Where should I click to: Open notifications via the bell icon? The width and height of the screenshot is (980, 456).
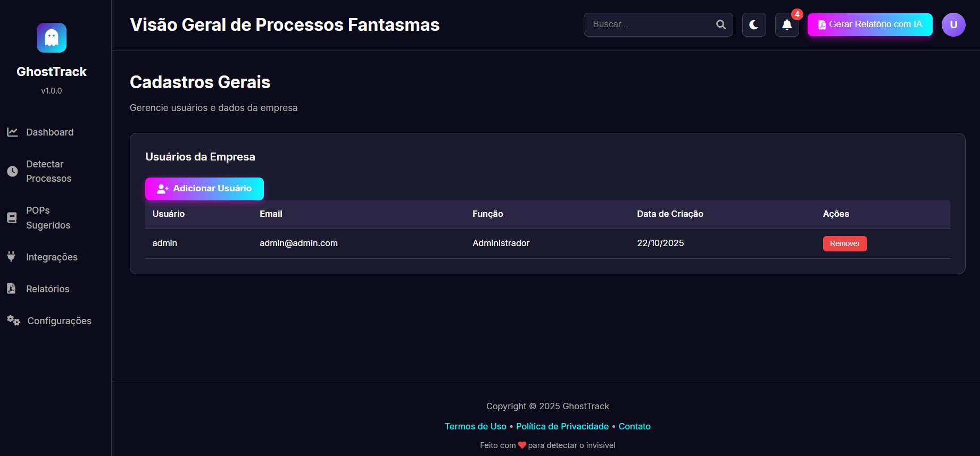click(787, 25)
